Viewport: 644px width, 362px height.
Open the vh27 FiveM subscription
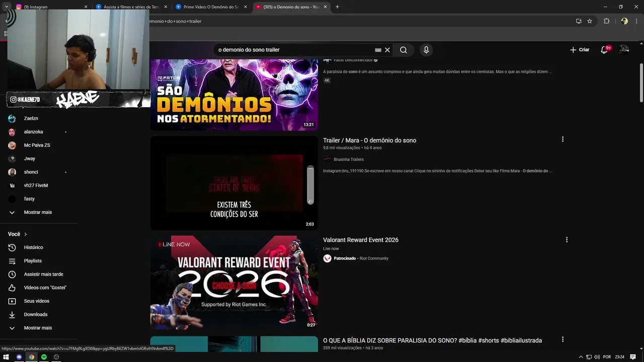click(x=36, y=186)
